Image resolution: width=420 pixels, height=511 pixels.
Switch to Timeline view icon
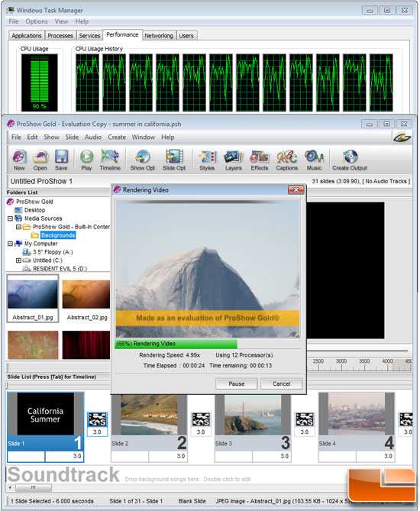pyautogui.click(x=110, y=160)
